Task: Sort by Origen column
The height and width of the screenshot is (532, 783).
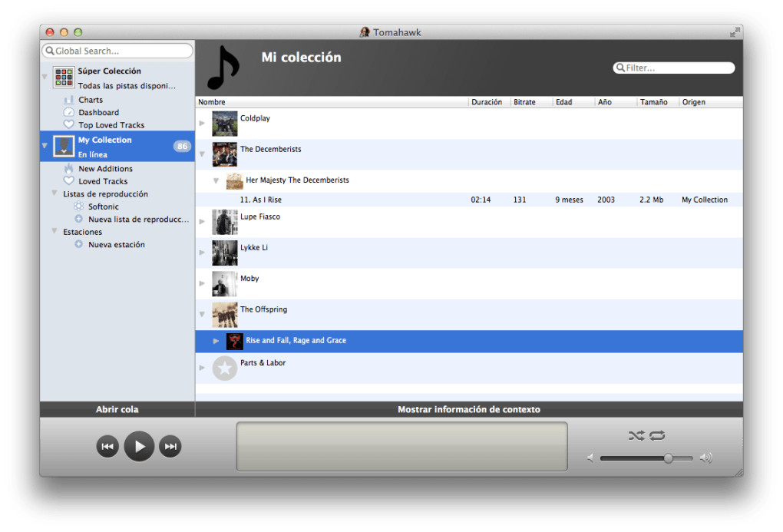Action: pyautogui.click(x=711, y=102)
